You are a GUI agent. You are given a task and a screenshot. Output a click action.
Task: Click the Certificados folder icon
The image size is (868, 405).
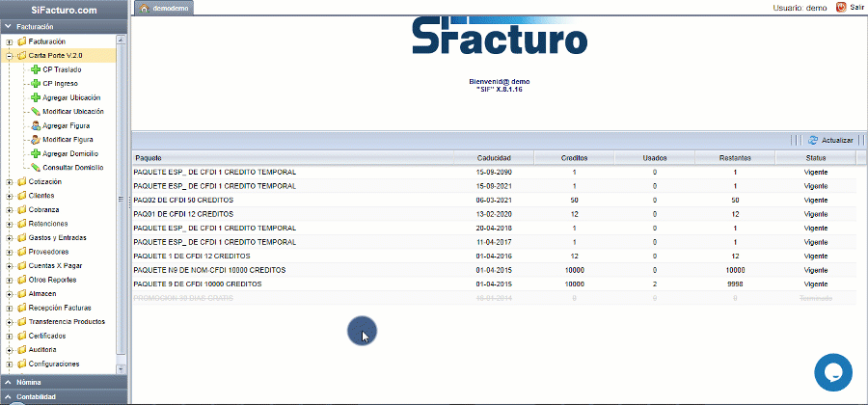coord(21,336)
